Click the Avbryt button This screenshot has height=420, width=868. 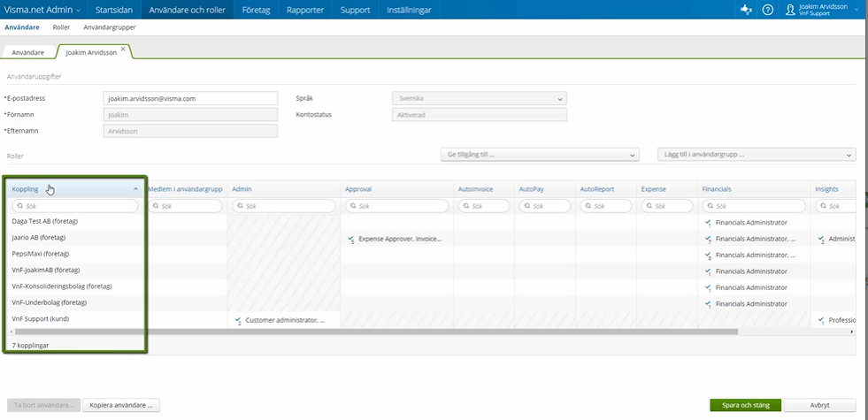click(x=820, y=405)
